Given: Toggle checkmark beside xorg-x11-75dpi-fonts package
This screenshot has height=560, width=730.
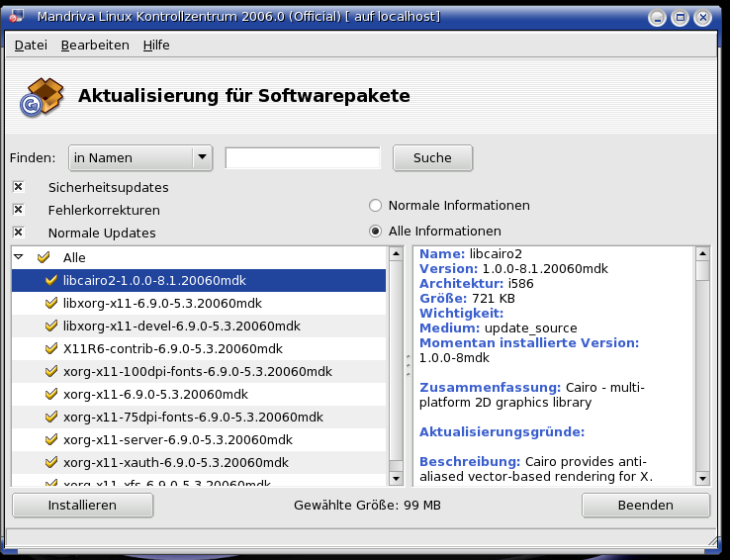Looking at the screenshot, I should click(x=51, y=418).
